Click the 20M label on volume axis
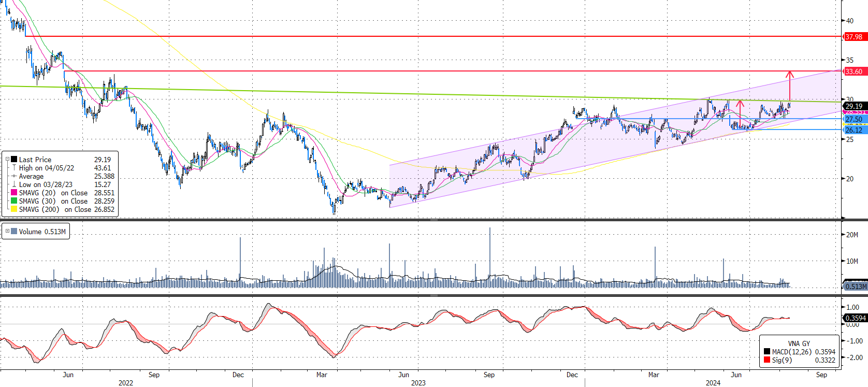Image resolution: width=868 pixels, height=387 pixels. point(852,235)
